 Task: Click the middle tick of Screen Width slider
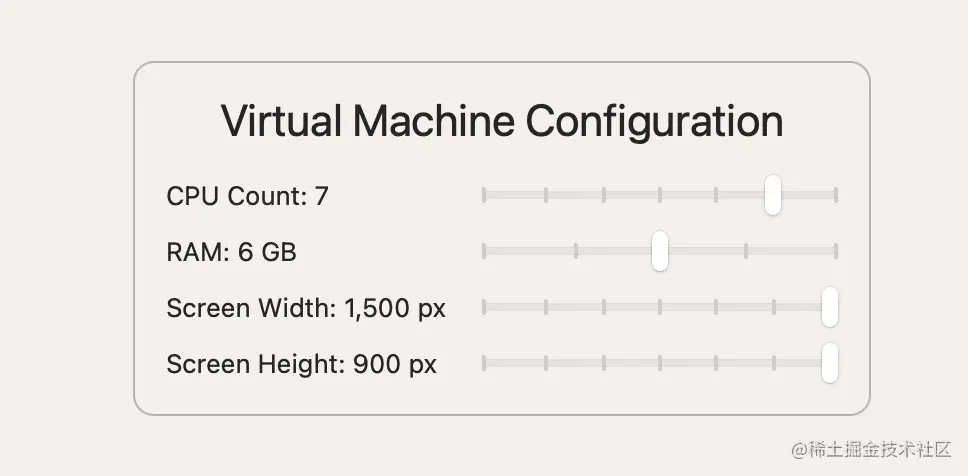660,307
